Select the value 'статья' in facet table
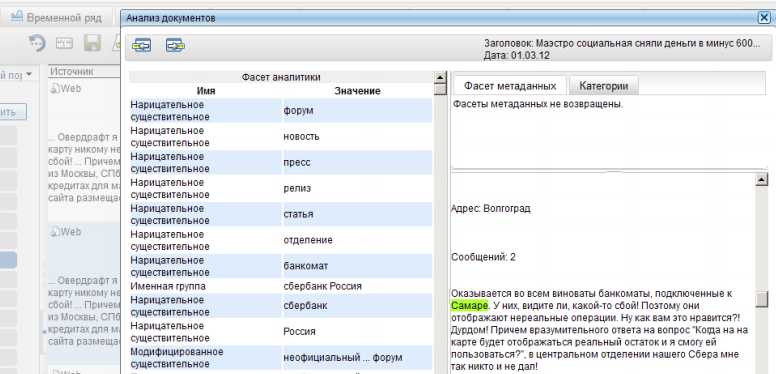The image size is (776, 374). tap(298, 214)
